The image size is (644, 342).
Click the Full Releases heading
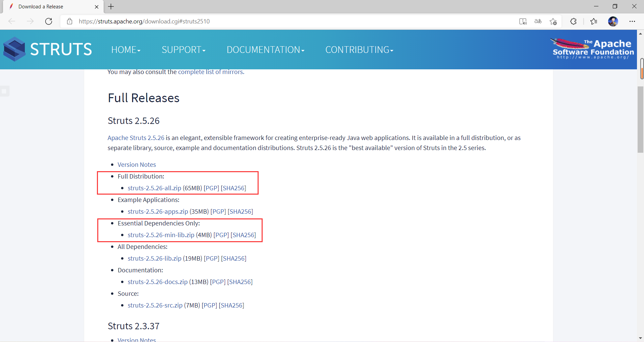(144, 98)
